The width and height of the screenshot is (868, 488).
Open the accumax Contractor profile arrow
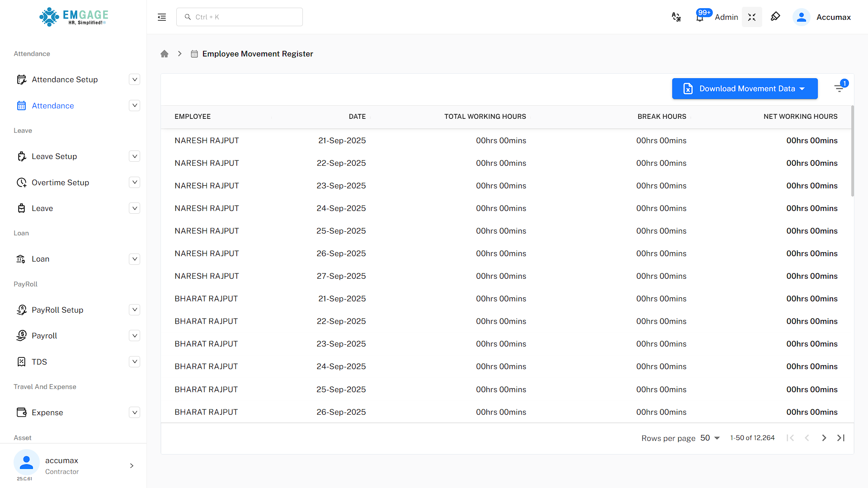pos(132,466)
